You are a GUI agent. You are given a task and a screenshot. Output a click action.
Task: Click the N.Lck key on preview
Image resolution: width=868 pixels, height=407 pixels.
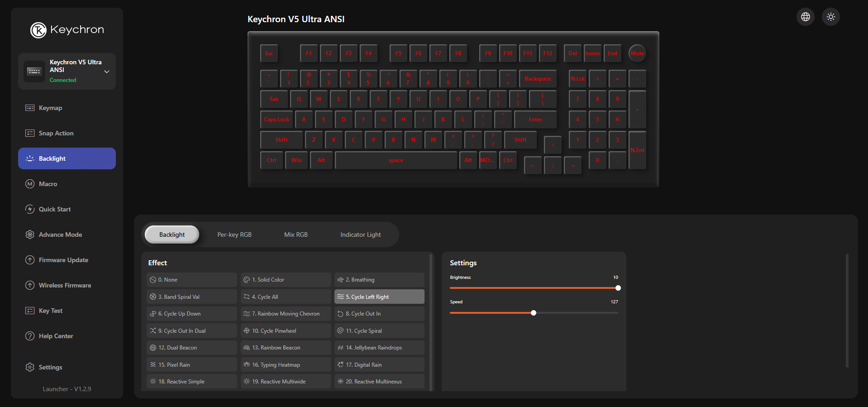[577, 79]
